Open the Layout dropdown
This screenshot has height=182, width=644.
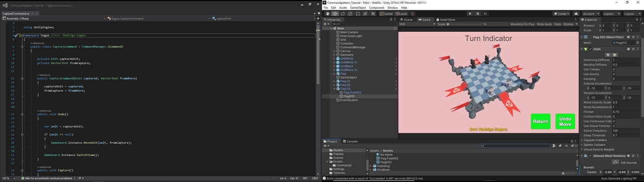(633, 14)
